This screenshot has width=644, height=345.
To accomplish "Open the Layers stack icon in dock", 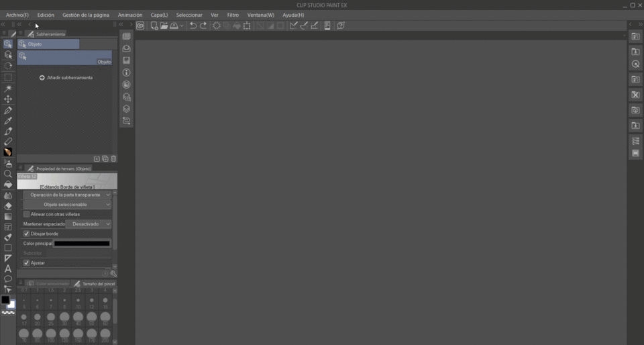I will (127, 109).
